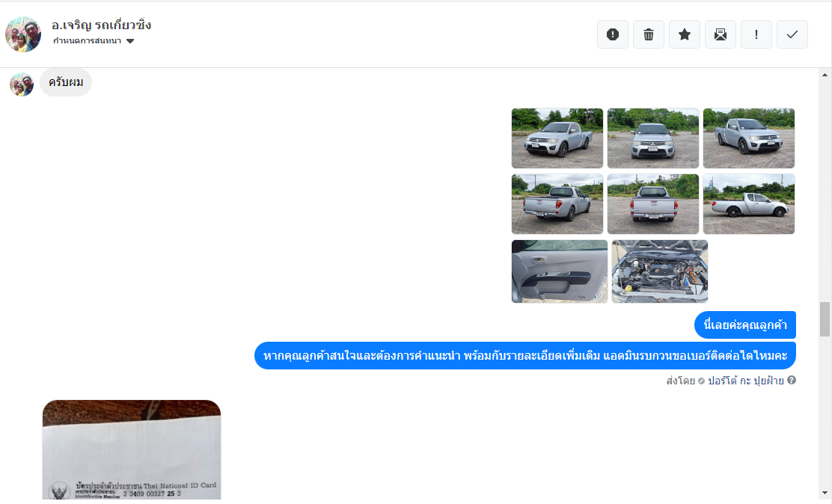Mark conversation as unread envelope icon
Screen dimensions: 832x504
click(720, 34)
